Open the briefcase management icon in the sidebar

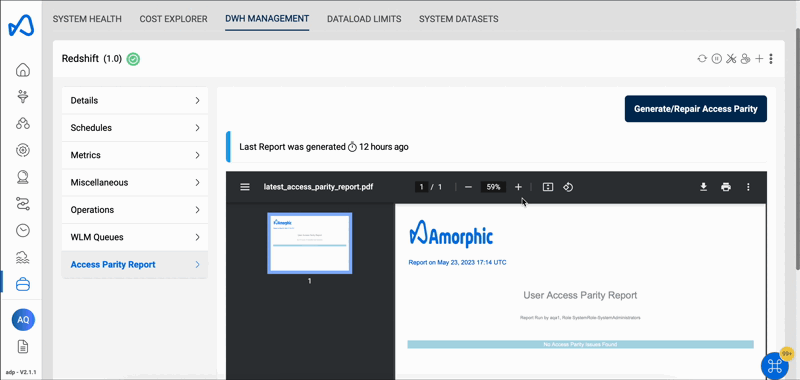coord(22,284)
